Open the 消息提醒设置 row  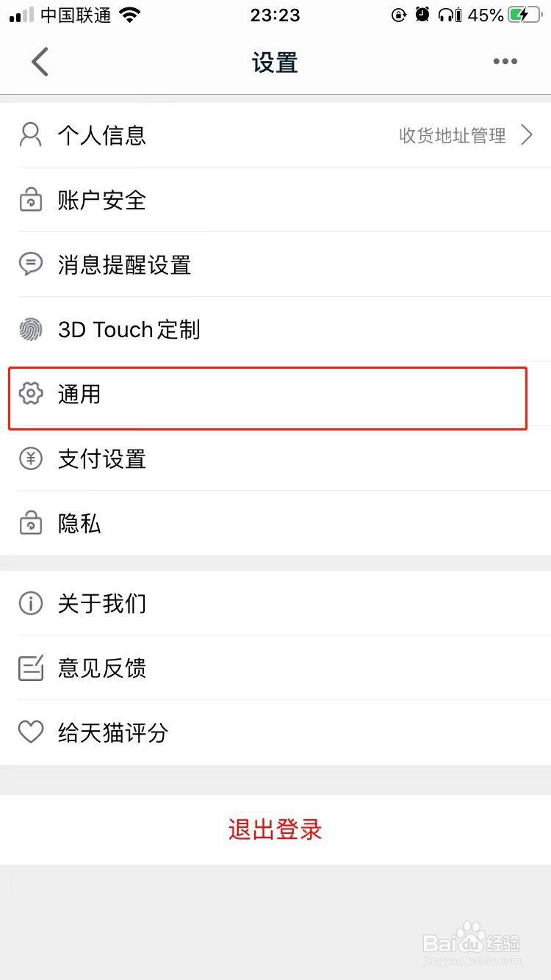[x=275, y=264]
